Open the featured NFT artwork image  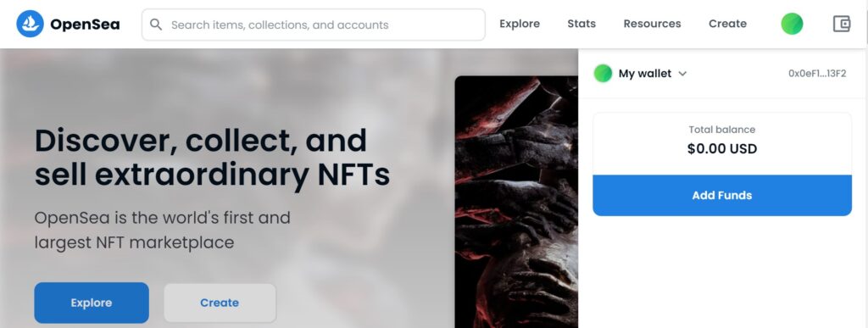[x=516, y=202]
